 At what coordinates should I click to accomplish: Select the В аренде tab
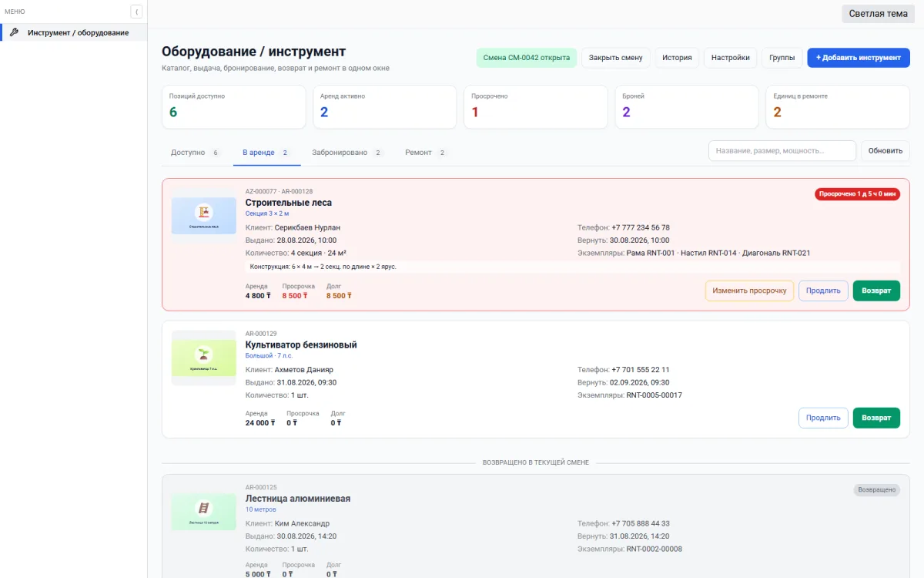click(x=266, y=153)
